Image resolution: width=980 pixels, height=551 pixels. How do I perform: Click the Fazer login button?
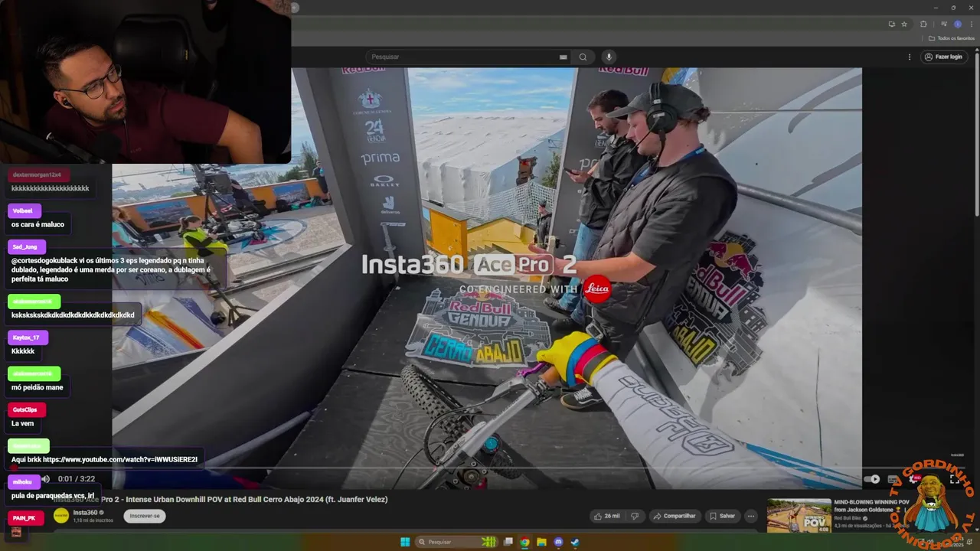943,57
